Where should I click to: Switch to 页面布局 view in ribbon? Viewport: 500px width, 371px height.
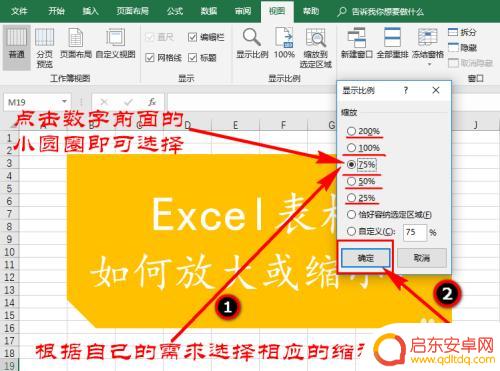76,43
